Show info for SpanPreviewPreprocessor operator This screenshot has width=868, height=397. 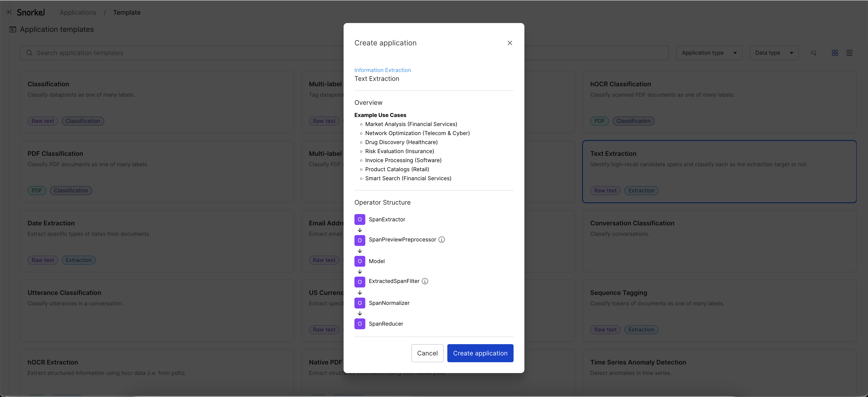(x=441, y=239)
